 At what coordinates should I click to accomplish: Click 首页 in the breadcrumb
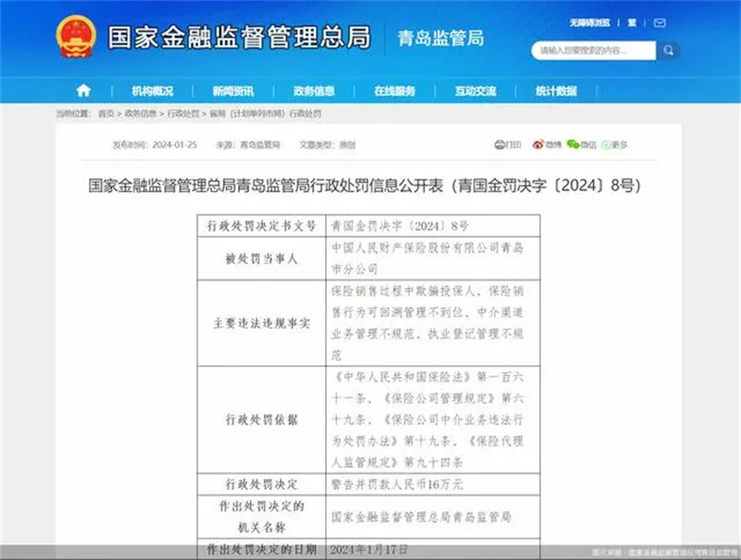(106, 113)
